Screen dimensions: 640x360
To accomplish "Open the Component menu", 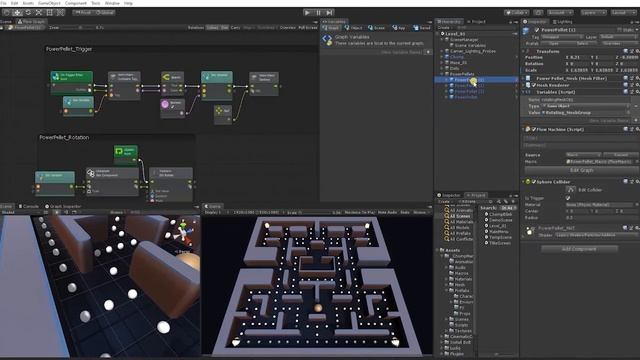I will click(x=76, y=3).
